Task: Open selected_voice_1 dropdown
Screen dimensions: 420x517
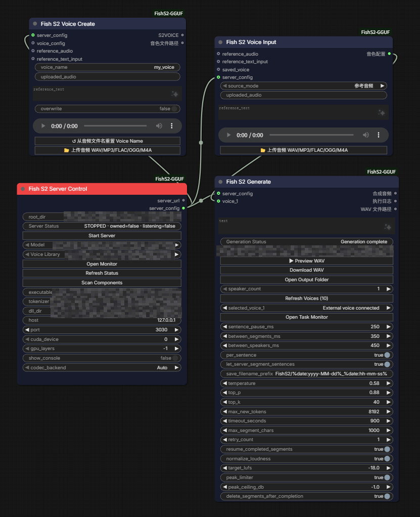Action: (x=307, y=308)
